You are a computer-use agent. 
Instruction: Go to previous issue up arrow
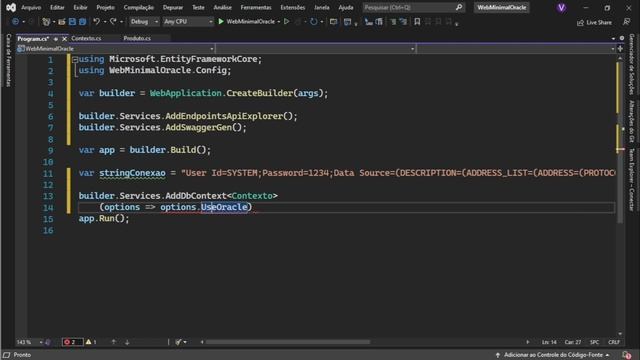pos(114,342)
